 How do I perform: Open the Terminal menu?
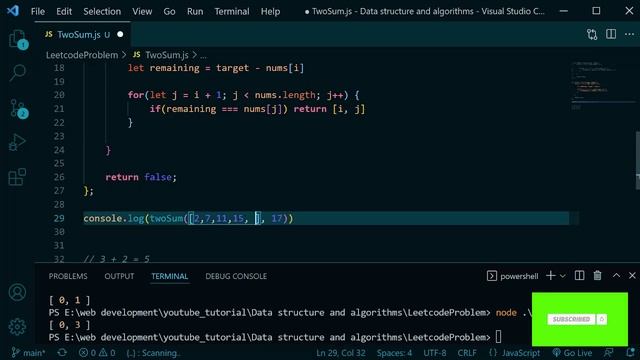tap(232, 11)
